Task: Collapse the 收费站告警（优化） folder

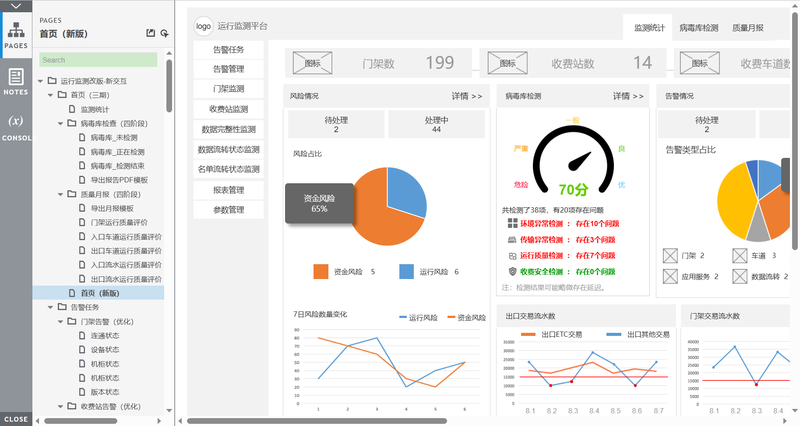Action: coord(60,407)
